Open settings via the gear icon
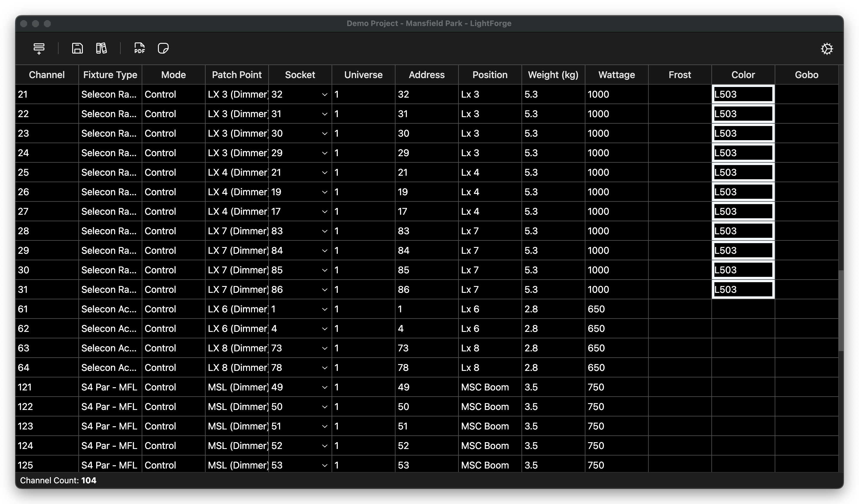 coord(827,49)
